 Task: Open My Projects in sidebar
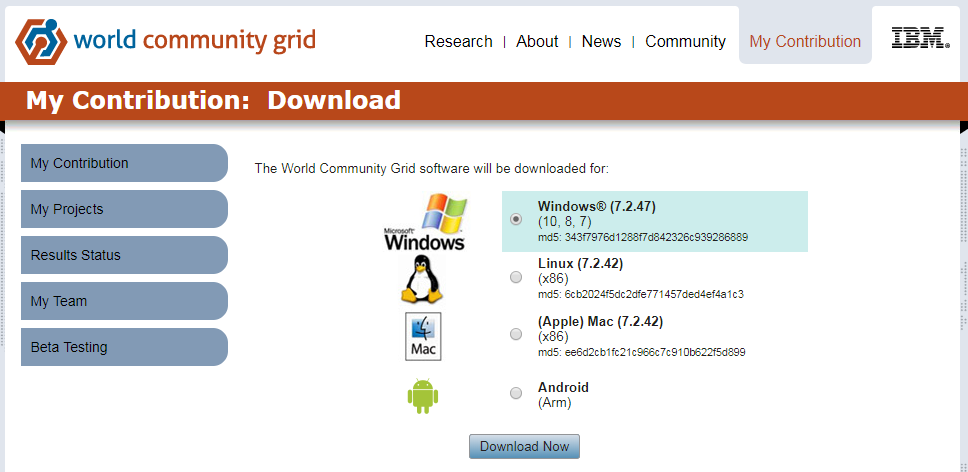[x=124, y=209]
